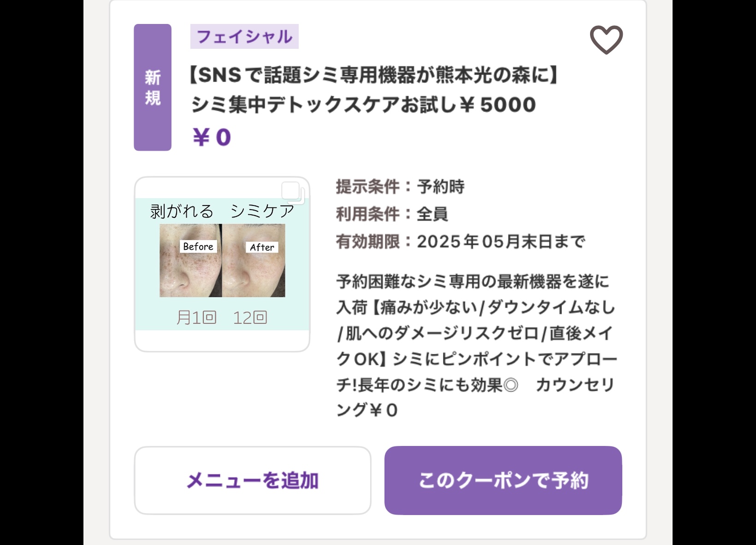Tap the フェイシャル category tag

[244, 36]
